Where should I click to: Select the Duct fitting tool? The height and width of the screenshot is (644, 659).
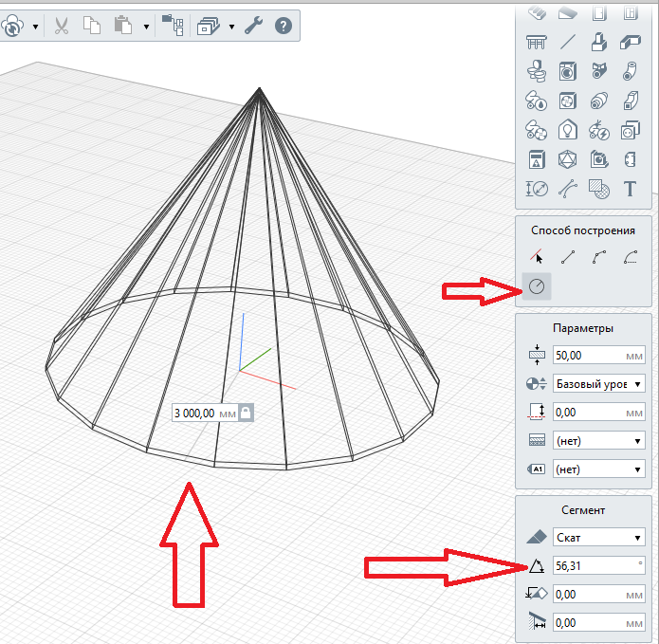point(631,101)
